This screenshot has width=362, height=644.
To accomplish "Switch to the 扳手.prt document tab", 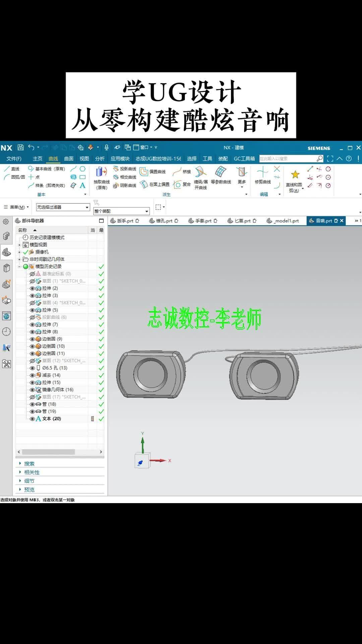I will [125, 221].
